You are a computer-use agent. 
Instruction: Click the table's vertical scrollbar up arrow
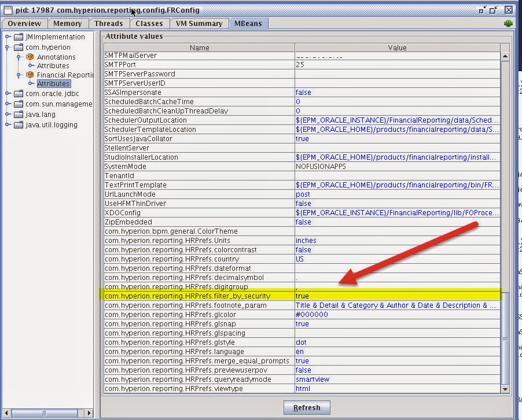[505, 57]
